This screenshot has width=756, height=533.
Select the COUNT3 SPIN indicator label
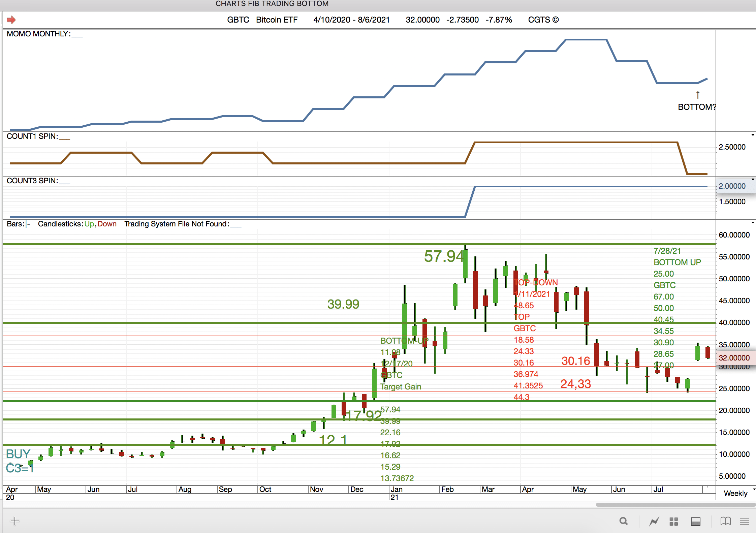pyautogui.click(x=32, y=181)
